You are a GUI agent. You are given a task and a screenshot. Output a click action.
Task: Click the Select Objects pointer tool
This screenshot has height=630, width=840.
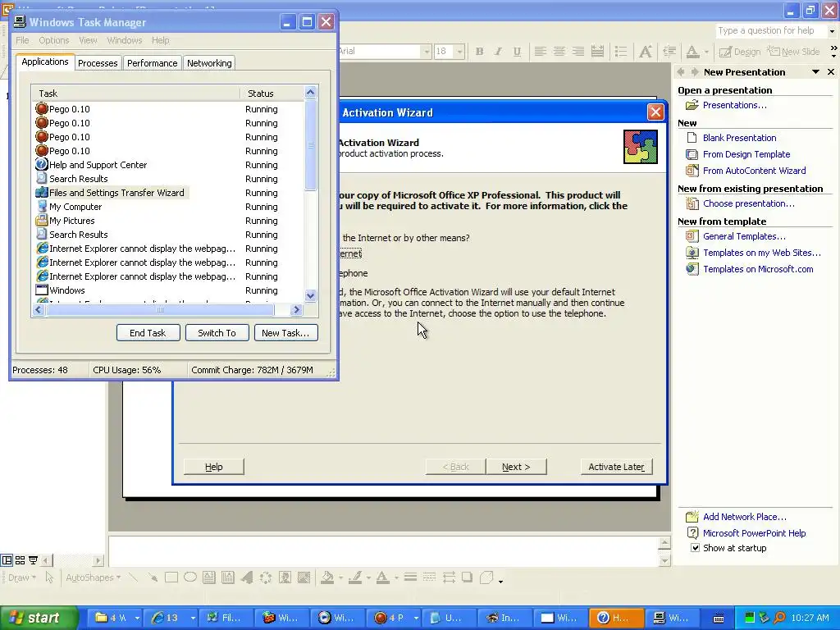click(x=49, y=577)
